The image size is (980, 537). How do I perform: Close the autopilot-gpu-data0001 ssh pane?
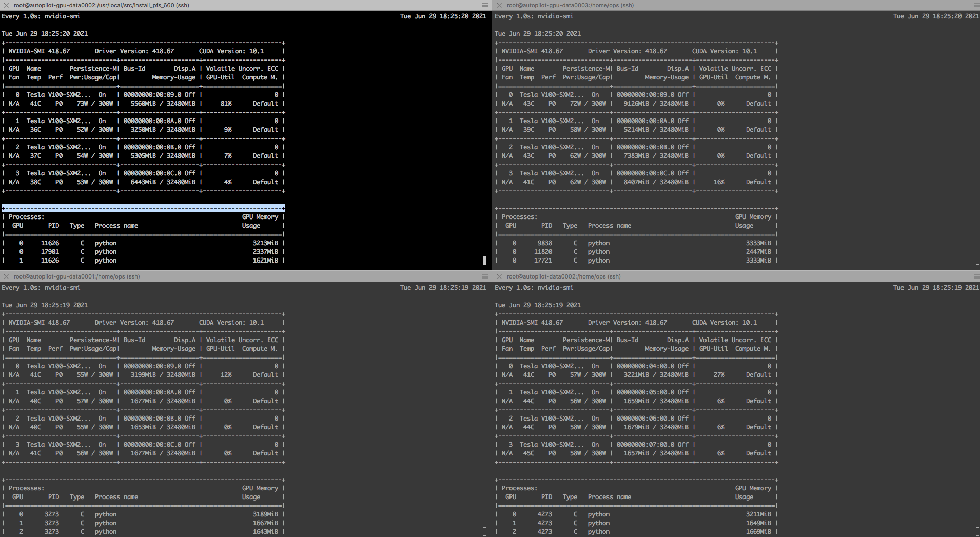pos(6,276)
